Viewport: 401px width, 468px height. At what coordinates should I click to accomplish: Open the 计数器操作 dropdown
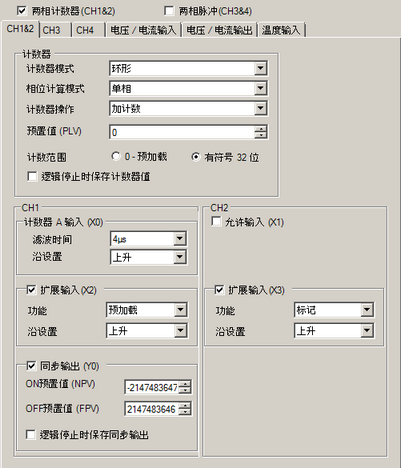[x=188, y=109]
